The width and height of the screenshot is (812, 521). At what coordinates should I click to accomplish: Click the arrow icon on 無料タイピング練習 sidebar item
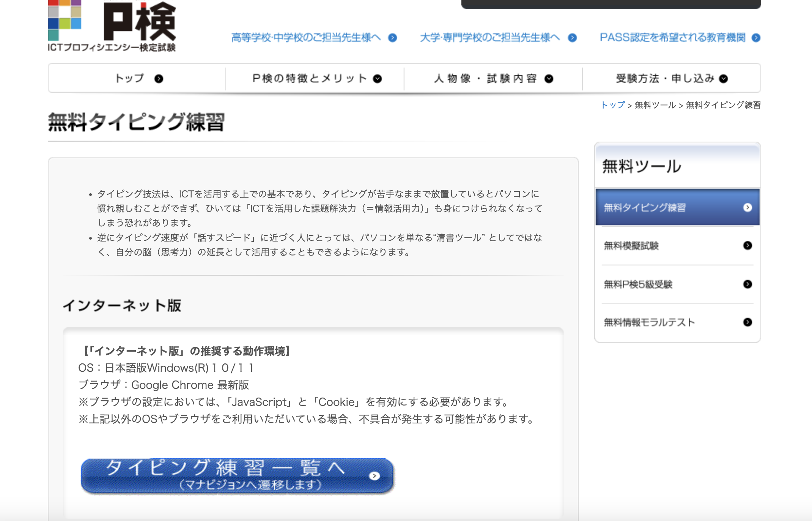748,208
